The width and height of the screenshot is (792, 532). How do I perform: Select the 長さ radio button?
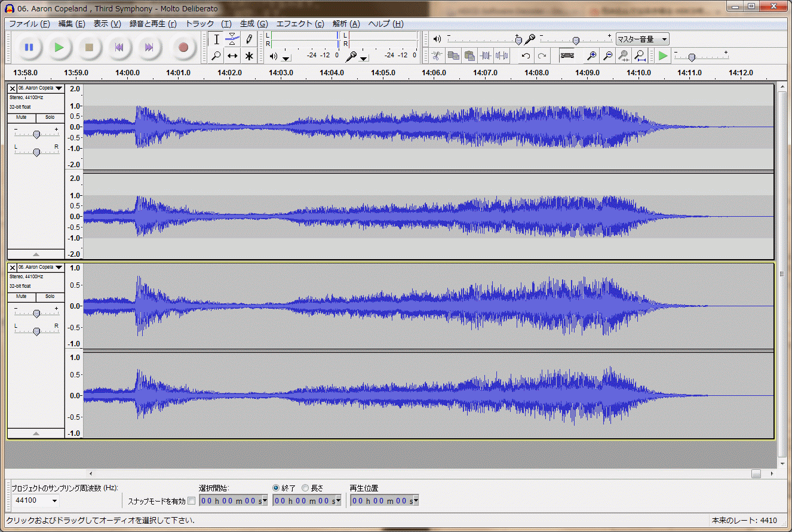click(x=305, y=488)
